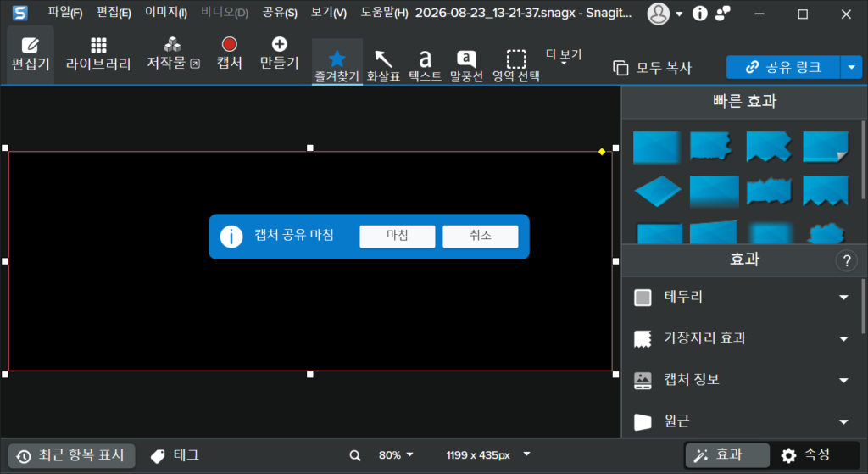Apply the sawtooth bottom edge quick effect
This screenshot has width=868, height=474.
coord(826,191)
